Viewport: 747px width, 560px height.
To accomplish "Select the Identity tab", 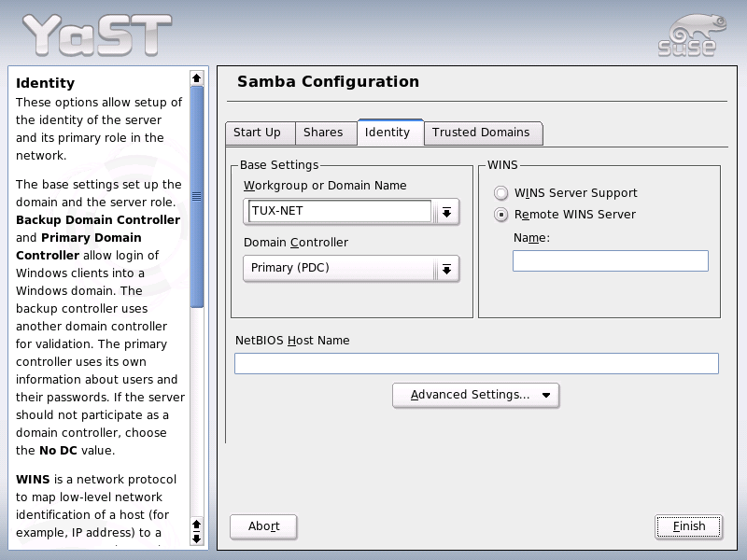I will click(390, 132).
